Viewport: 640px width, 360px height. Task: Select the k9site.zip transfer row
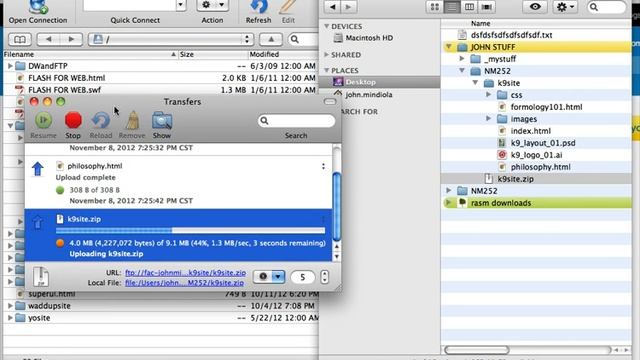click(x=178, y=235)
